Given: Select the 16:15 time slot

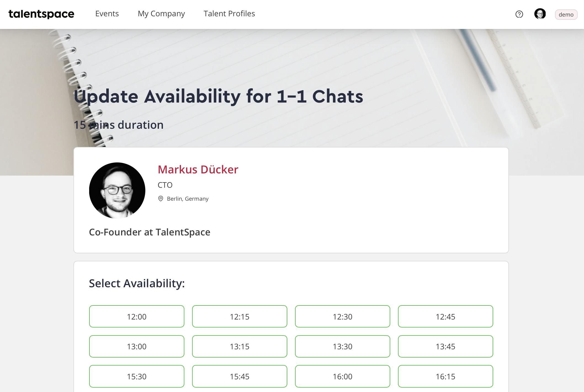Looking at the screenshot, I should pos(445,376).
